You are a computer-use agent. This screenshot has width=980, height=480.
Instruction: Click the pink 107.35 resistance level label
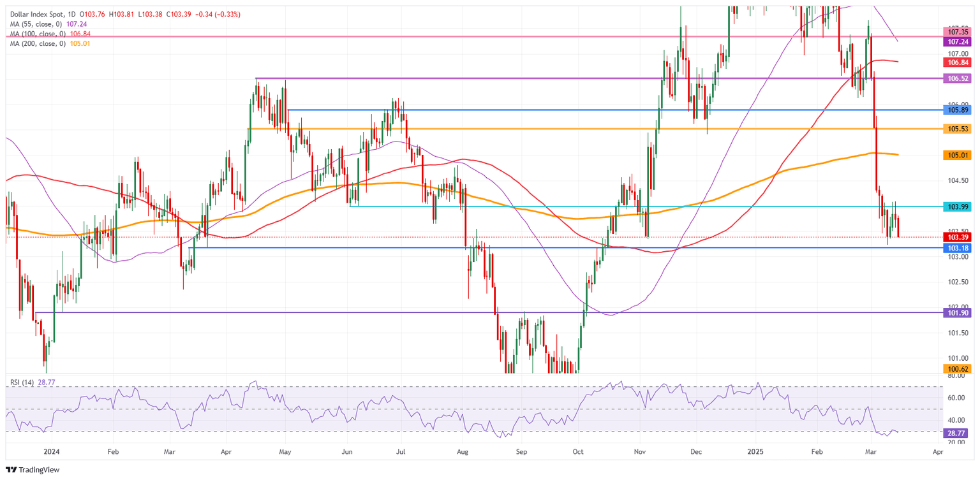coord(956,31)
